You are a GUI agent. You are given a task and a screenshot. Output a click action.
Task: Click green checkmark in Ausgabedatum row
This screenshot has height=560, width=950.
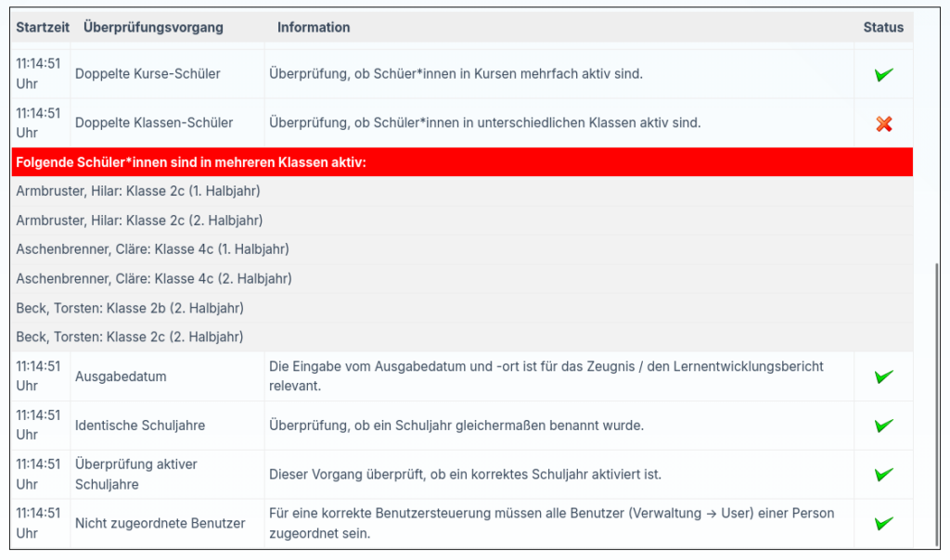883,376
